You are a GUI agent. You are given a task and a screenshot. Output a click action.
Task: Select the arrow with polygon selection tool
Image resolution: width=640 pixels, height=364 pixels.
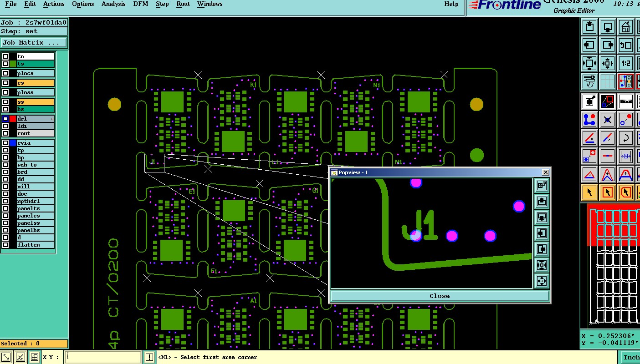point(626,192)
